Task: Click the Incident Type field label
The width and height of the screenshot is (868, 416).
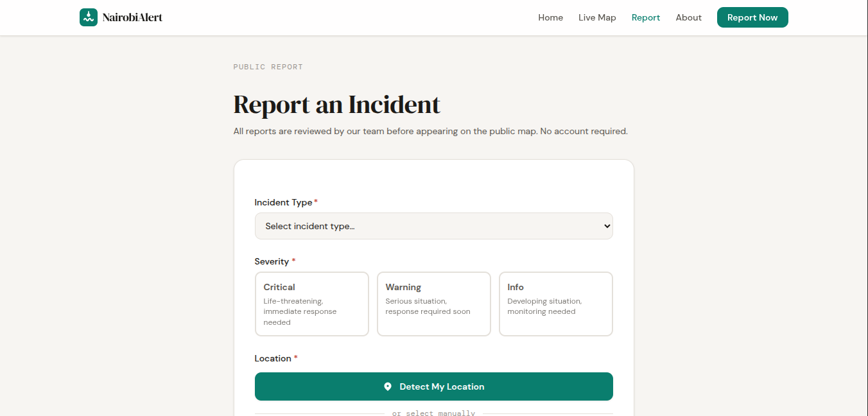Action: tap(286, 202)
